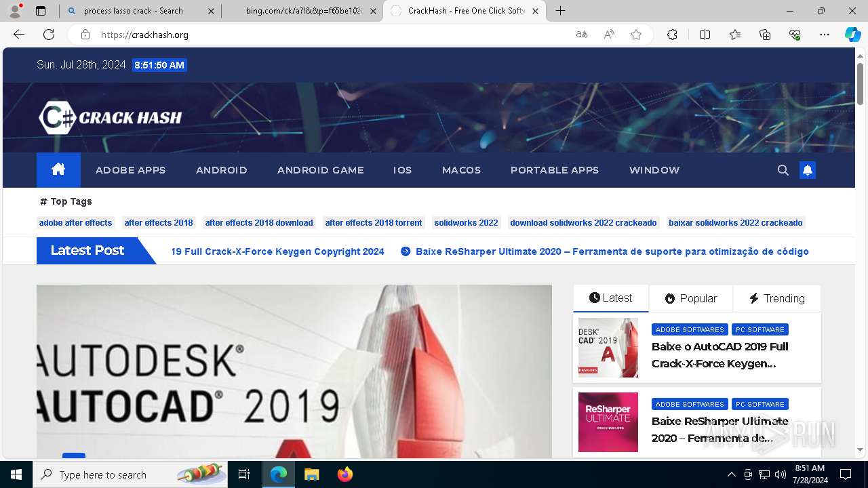This screenshot has width=868, height=488.
Task: Select the Latest sidebar tab
Action: (611, 298)
